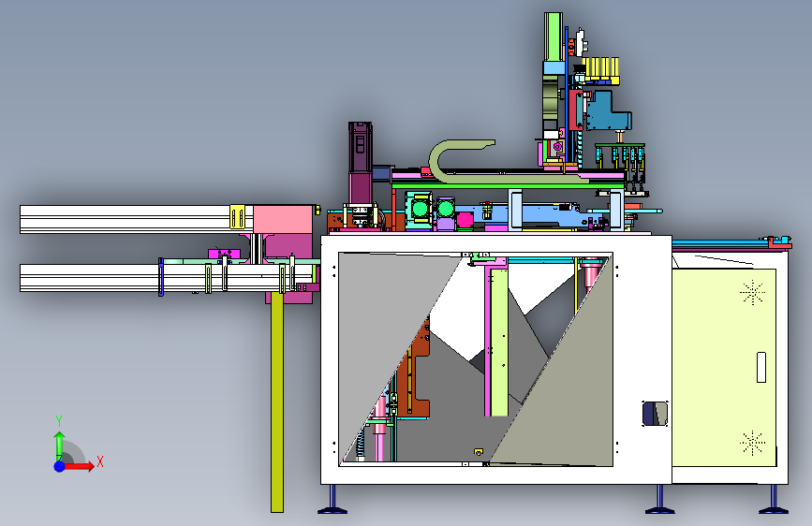Select the tall green vertical cylinder at top
Viewport: 812px width, 526px height.
click(554, 37)
